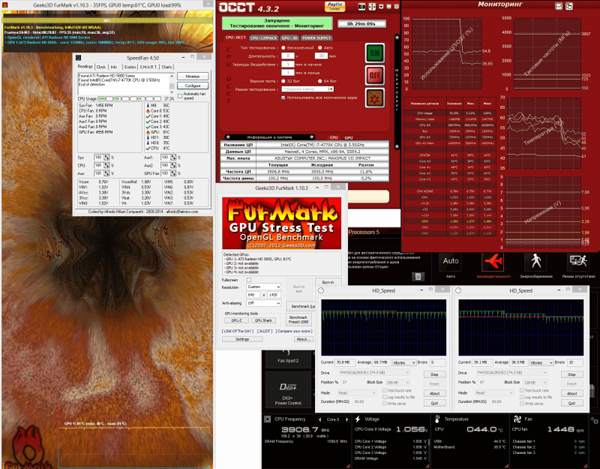Open FurMark Settings button

tap(242, 339)
